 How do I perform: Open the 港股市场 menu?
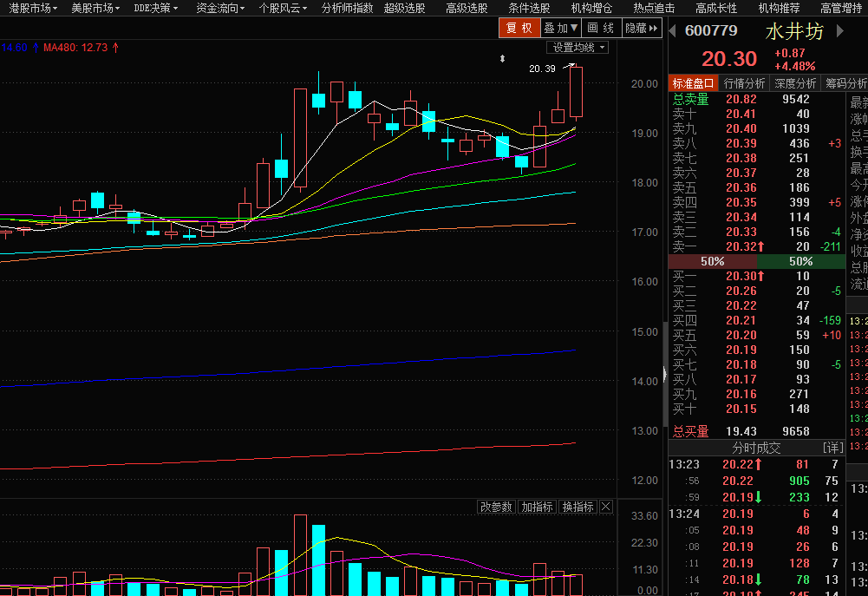pos(33,8)
